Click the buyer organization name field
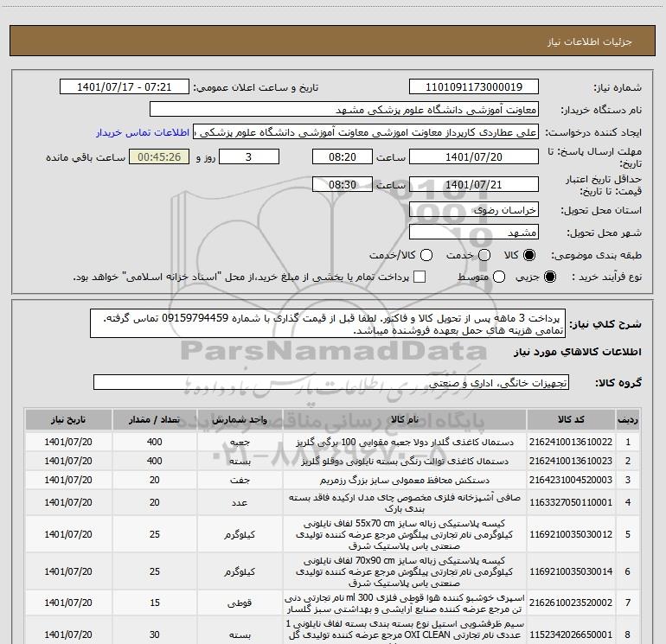 [x=344, y=110]
